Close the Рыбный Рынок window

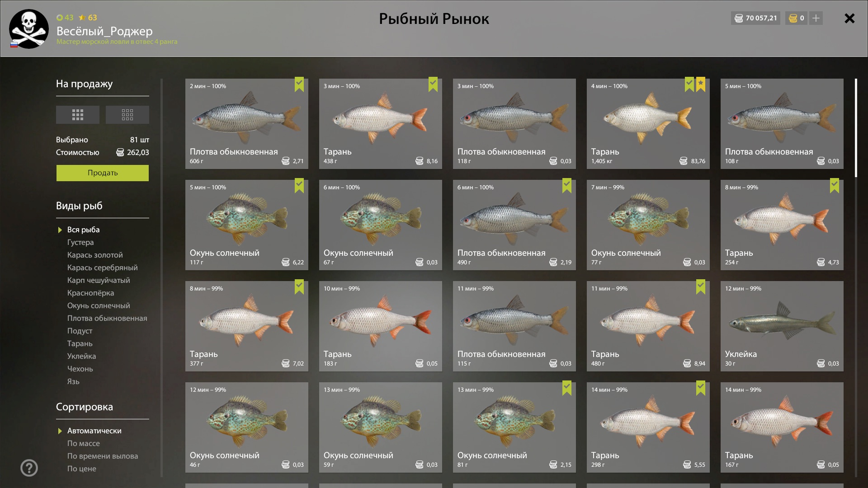pyautogui.click(x=849, y=18)
